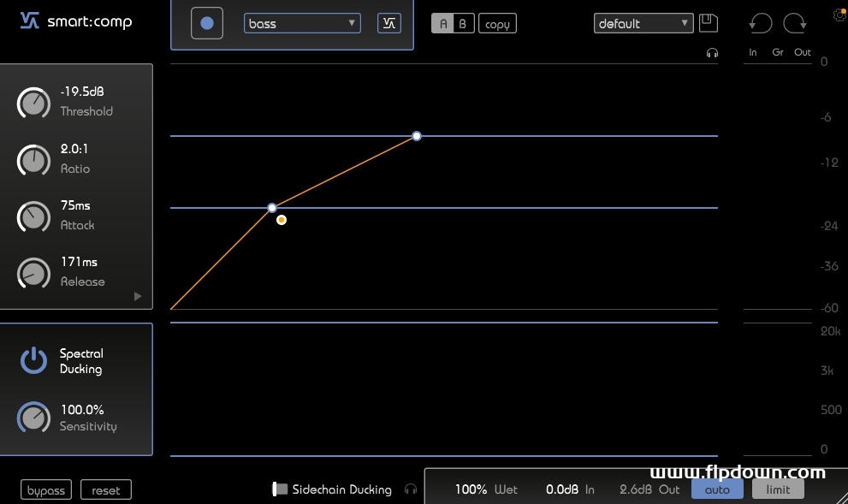Click the record learn button

click(x=207, y=23)
